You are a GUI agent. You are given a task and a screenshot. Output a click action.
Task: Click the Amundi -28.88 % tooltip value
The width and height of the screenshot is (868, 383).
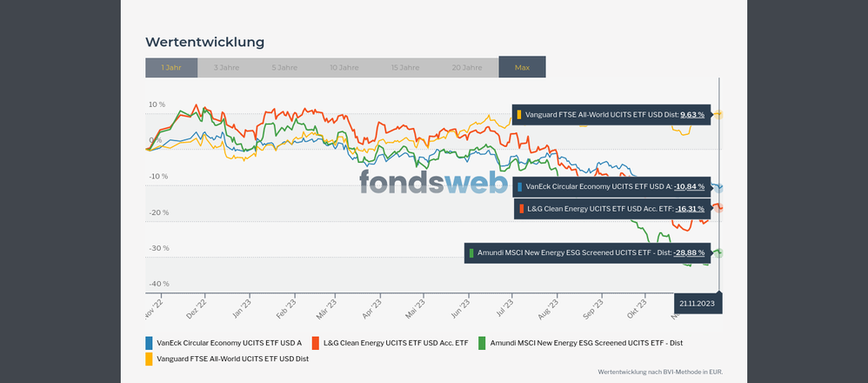689,252
